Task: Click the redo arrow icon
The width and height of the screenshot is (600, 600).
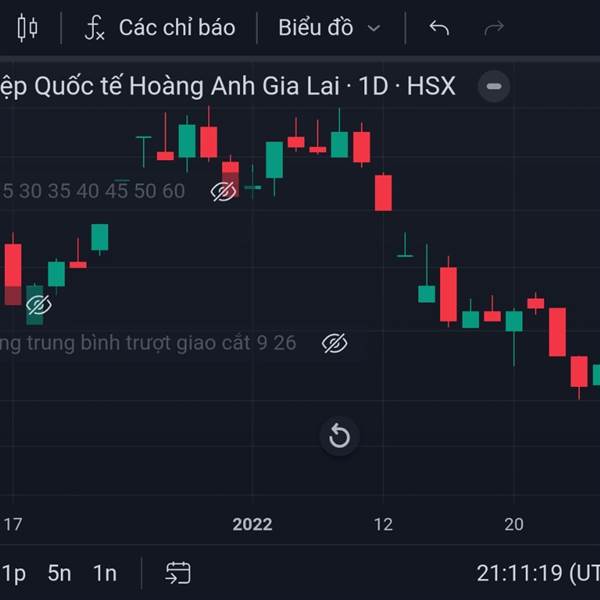Action: (x=493, y=28)
